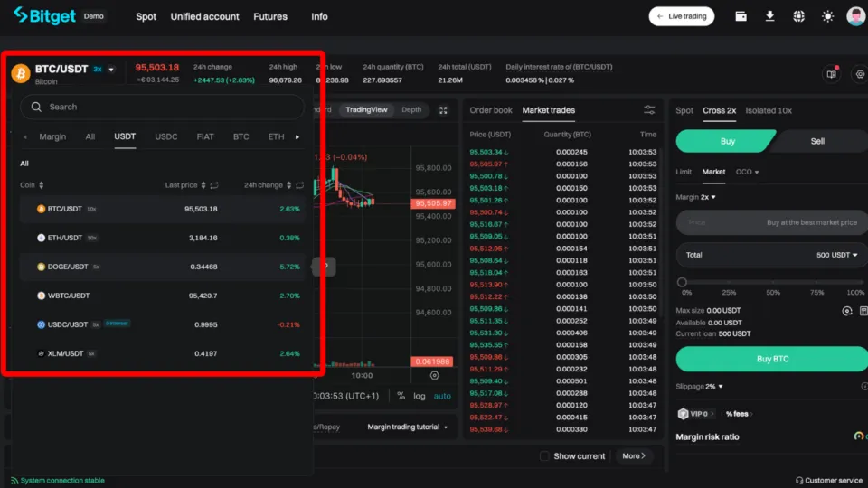Toggle the Sell side button

pyautogui.click(x=817, y=141)
